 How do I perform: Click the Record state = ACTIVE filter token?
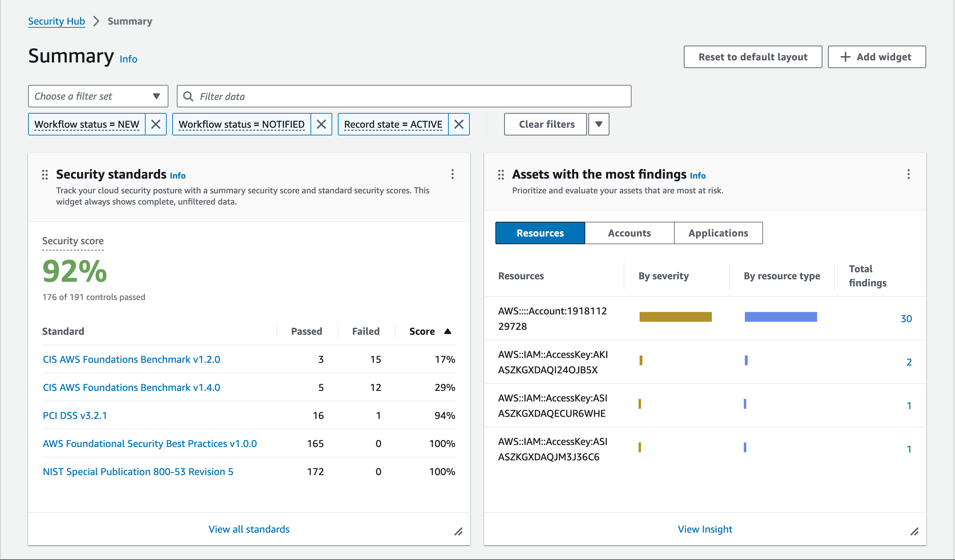click(x=393, y=124)
